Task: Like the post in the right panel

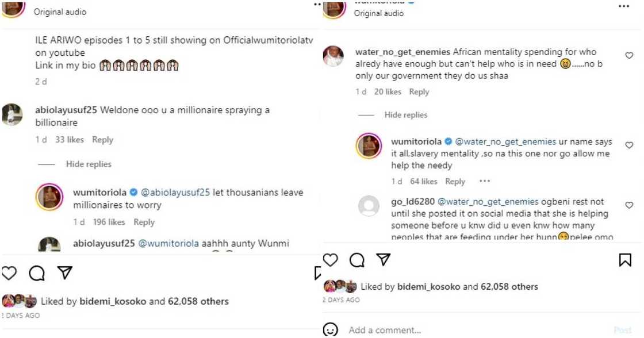Action: (331, 260)
